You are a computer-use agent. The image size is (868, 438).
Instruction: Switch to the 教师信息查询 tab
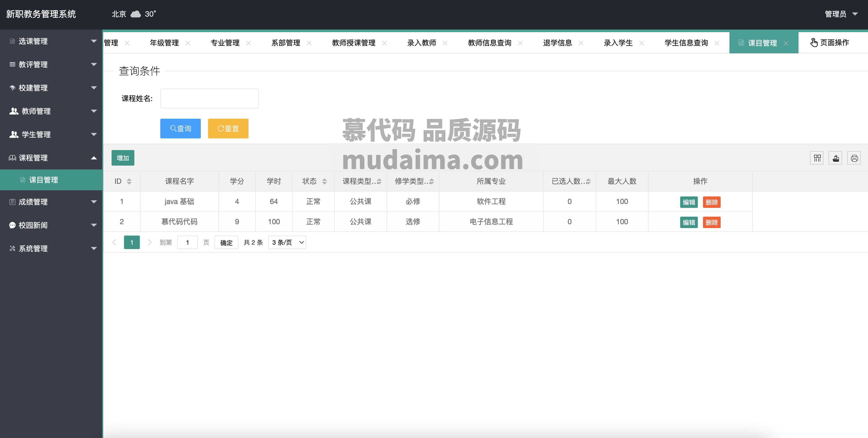[490, 43]
